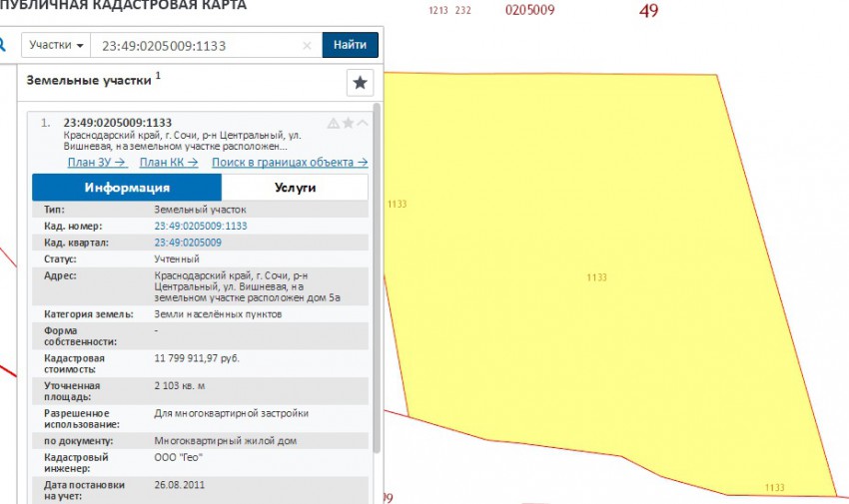Collapse the result card with chevron

pos(362,123)
